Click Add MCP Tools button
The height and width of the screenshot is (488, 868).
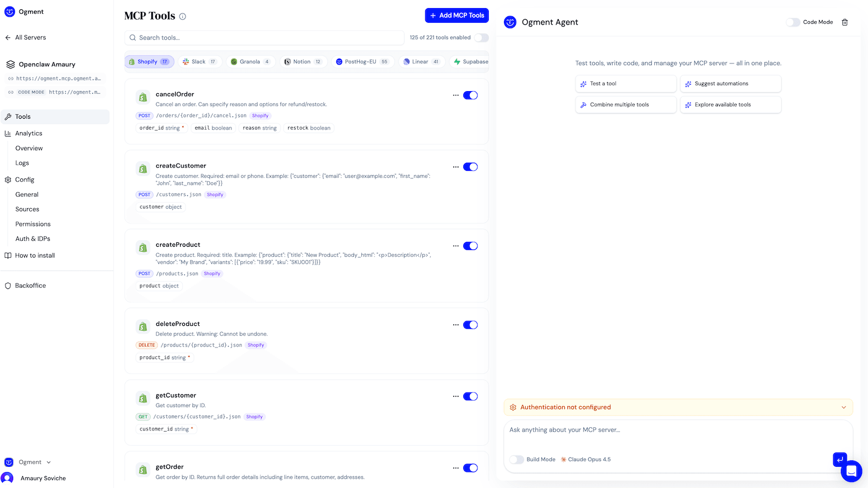(457, 15)
